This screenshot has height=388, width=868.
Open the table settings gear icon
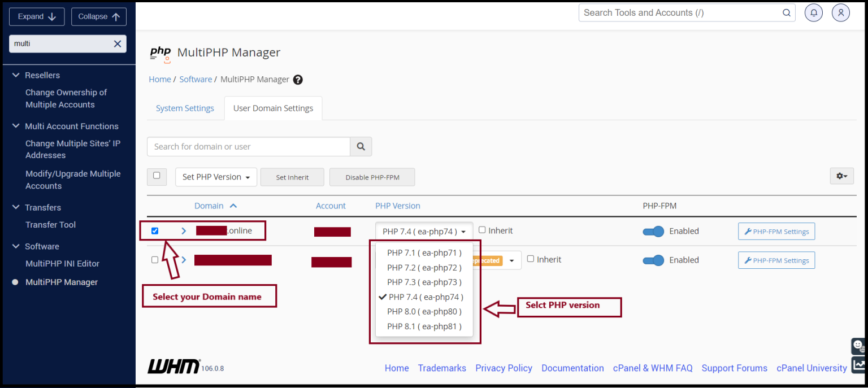841,176
